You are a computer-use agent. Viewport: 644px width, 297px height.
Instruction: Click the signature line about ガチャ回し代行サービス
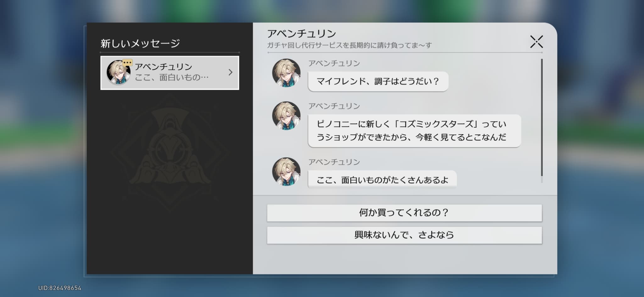coord(349,45)
